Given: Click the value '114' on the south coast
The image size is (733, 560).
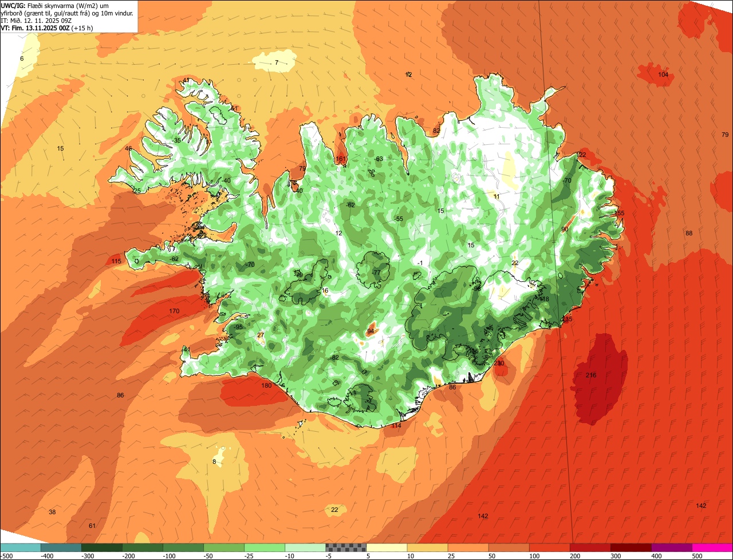Looking at the screenshot, I should click(x=396, y=425).
